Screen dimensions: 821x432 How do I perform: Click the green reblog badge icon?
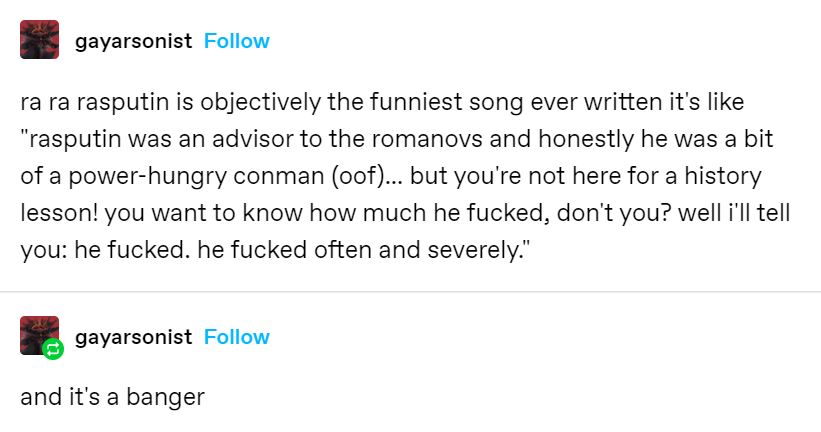(52, 349)
